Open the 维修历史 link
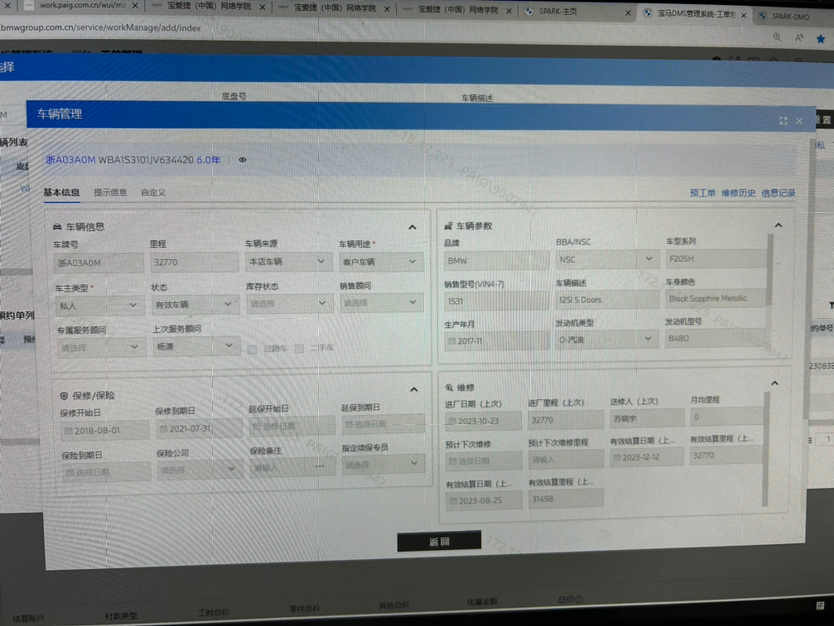The height and width of the screenshot is (626, 834). (x=738, y=193)
